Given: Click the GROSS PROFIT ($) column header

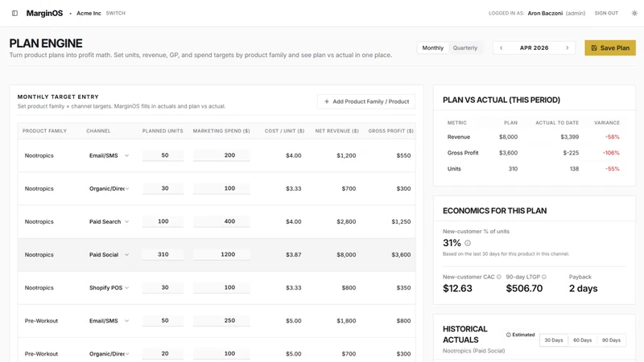Looking at the screenshot, I should pos(391,131).
